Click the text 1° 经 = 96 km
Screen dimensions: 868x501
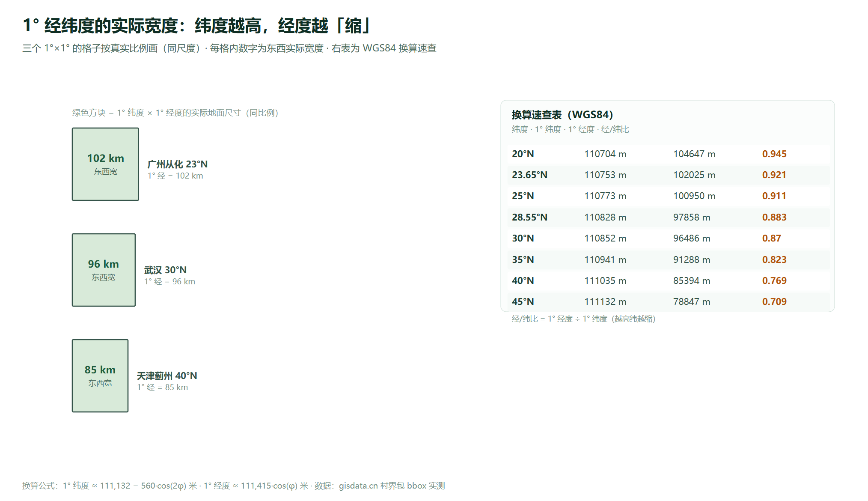[x=169, y=282]
